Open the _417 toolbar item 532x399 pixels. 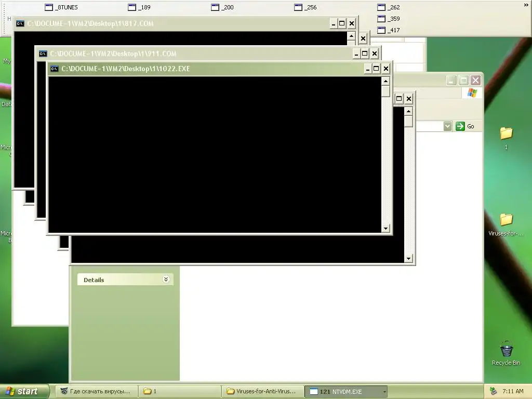389,30
